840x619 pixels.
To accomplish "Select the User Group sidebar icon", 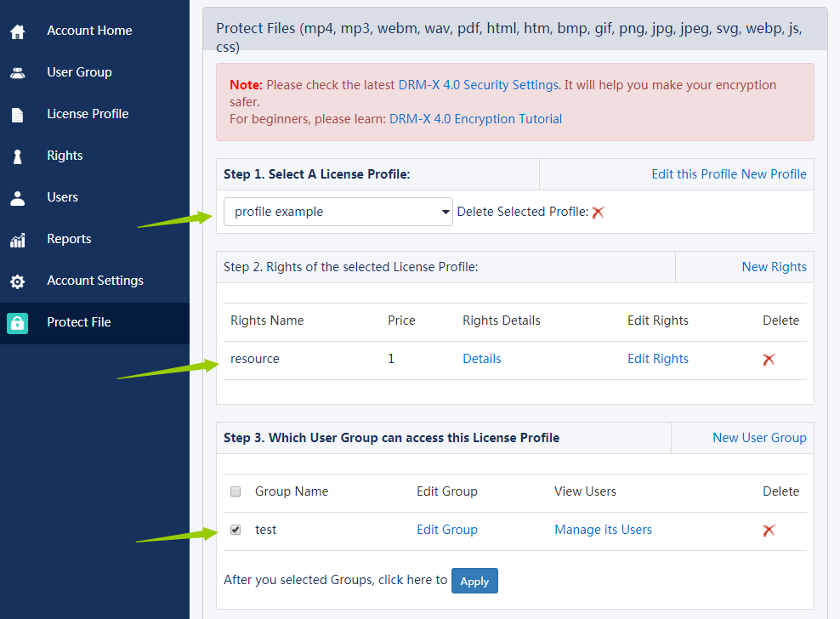I will 18,71.
